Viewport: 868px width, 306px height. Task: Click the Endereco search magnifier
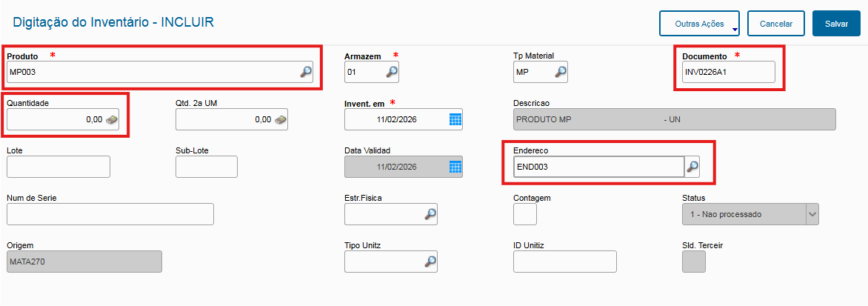692,167
